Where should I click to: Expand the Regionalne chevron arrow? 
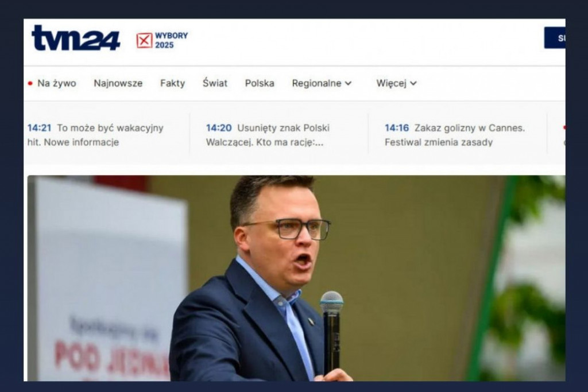[x=349, y=83]
